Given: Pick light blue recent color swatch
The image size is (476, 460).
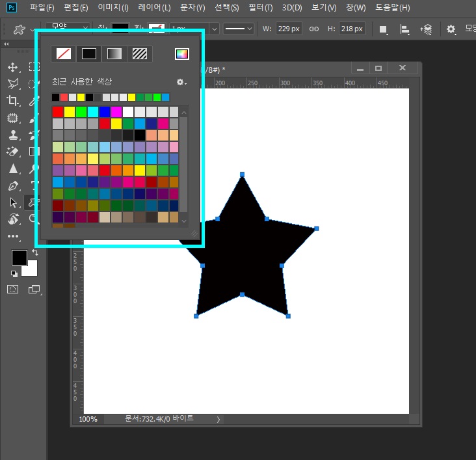Looking at the screenshot, I should (165, 97).
